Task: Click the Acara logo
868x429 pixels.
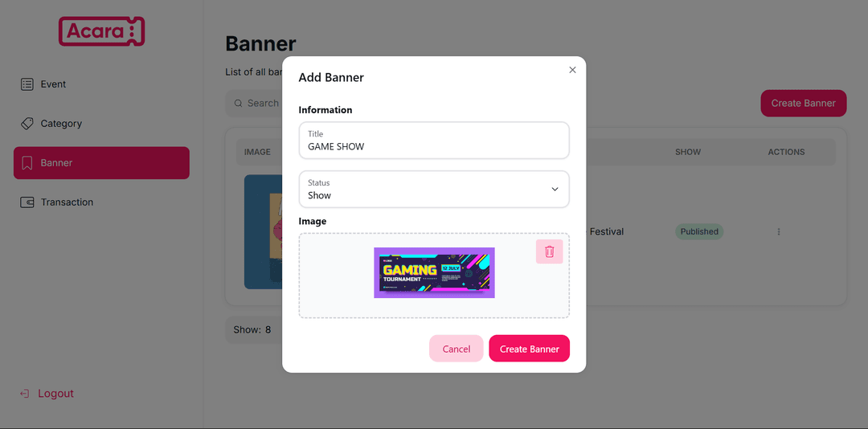Action: [101, 31]
